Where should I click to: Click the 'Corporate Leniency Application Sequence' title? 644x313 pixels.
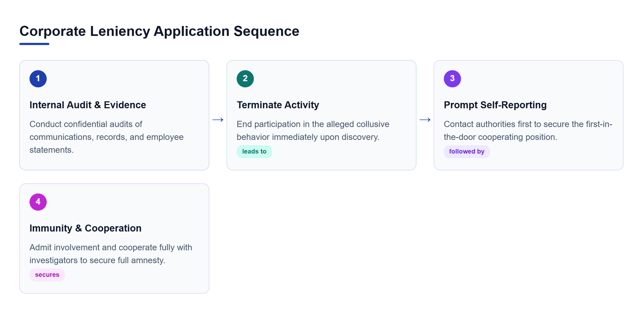click(x=159, y=31)
